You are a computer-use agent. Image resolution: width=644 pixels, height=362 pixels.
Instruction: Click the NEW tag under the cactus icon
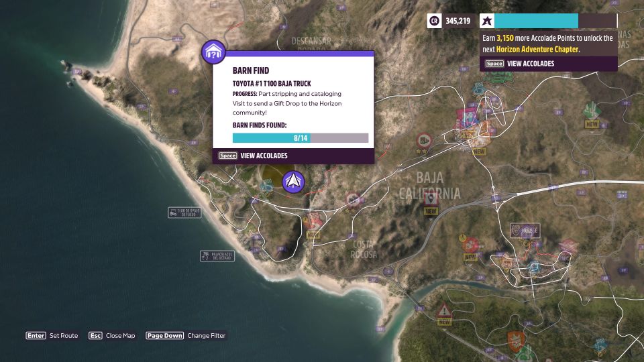click(x=592, y=124)
